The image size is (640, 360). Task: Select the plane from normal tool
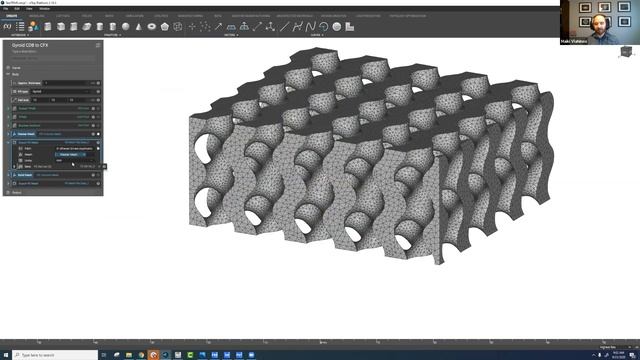[244, 27]
